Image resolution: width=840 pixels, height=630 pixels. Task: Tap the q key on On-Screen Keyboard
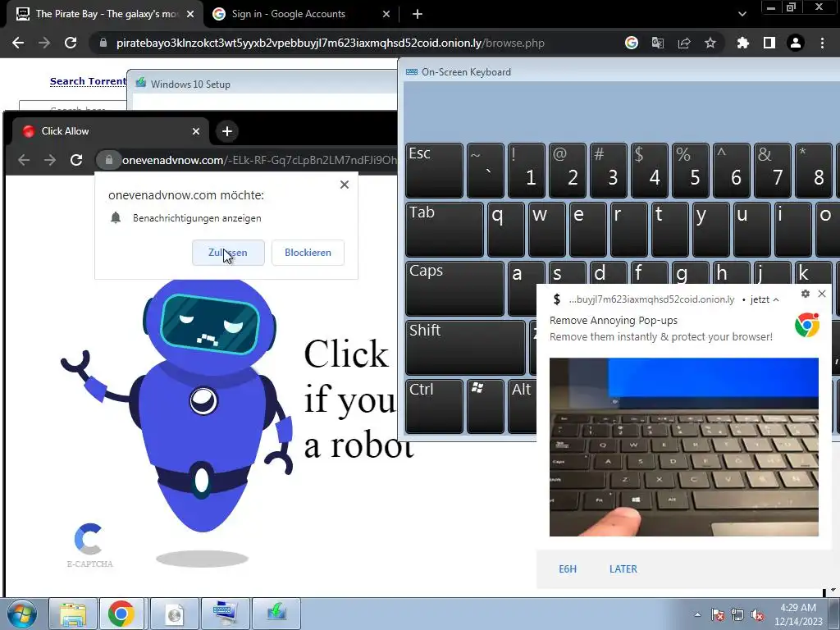(x=505, y=230)
